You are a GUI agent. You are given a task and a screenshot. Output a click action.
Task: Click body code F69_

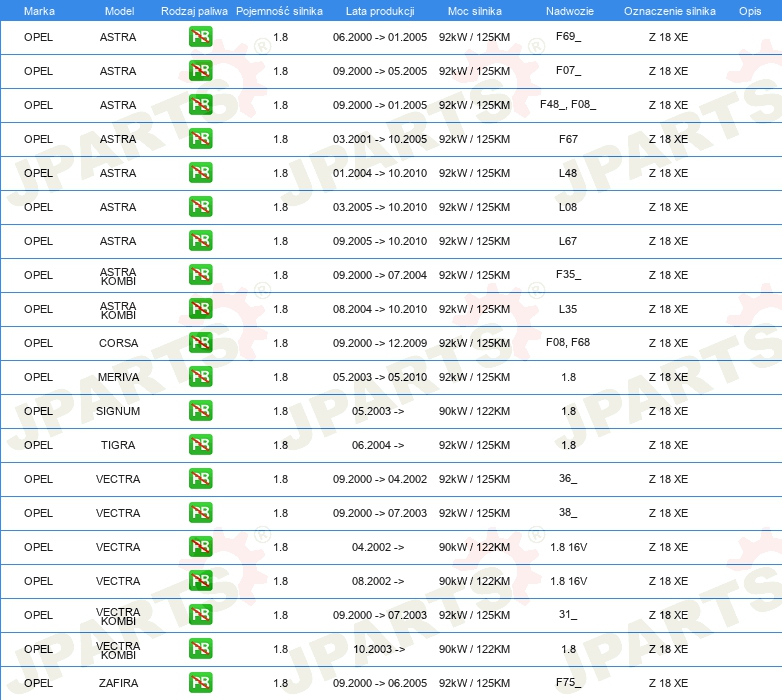pyautogui.click(x=568, y=36)
